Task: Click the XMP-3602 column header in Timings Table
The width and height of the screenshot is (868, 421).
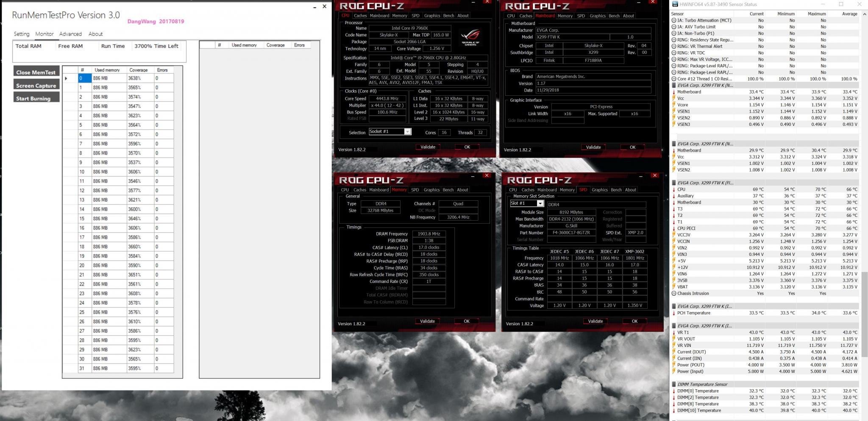Action: point(634,252)
